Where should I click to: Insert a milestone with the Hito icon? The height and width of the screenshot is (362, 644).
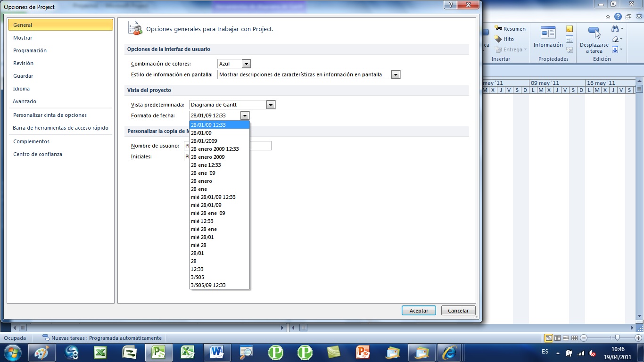tap(498, 39)
